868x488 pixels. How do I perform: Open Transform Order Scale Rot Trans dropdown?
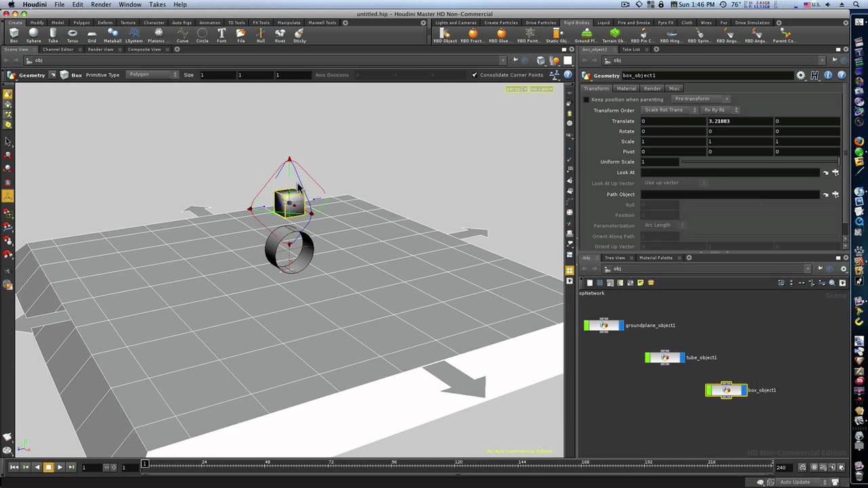(x=670, y=110)
